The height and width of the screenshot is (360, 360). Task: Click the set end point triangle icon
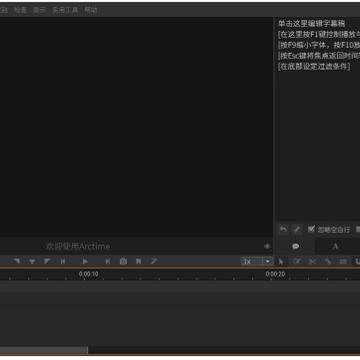47,261
